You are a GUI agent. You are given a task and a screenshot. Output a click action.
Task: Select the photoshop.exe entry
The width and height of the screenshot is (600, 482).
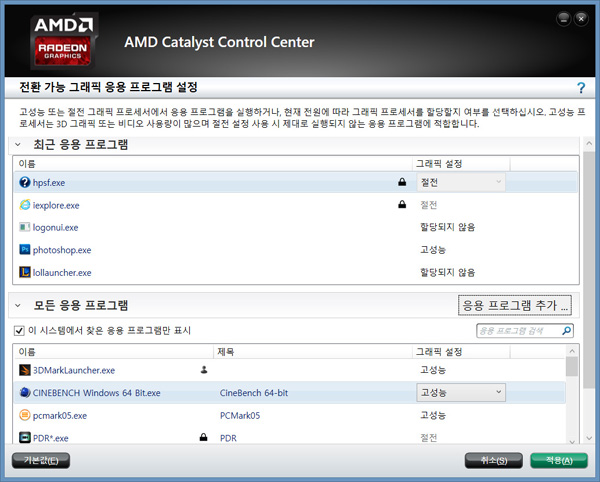click(x=62, y=250)
